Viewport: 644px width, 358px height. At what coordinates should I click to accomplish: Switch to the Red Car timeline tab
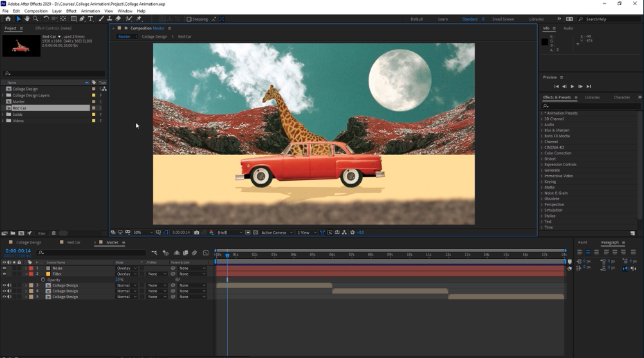coord(74,243)
